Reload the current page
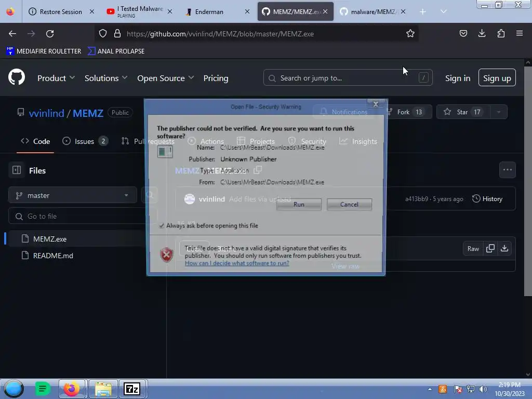 pos(50,34)
